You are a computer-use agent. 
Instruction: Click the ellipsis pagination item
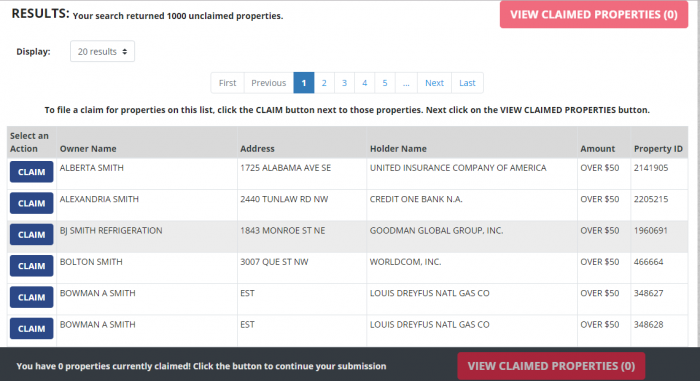coord(406,83)
